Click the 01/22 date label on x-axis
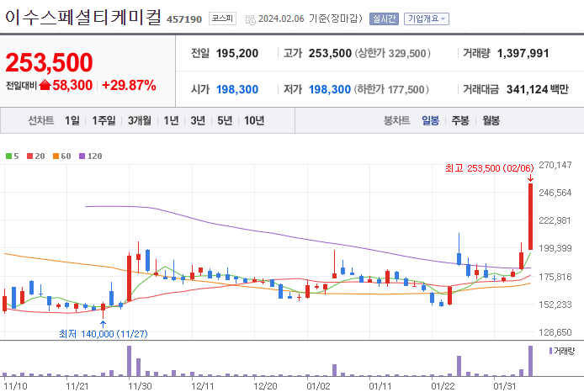This screenshot has width=584, height=392. (443, 386)
